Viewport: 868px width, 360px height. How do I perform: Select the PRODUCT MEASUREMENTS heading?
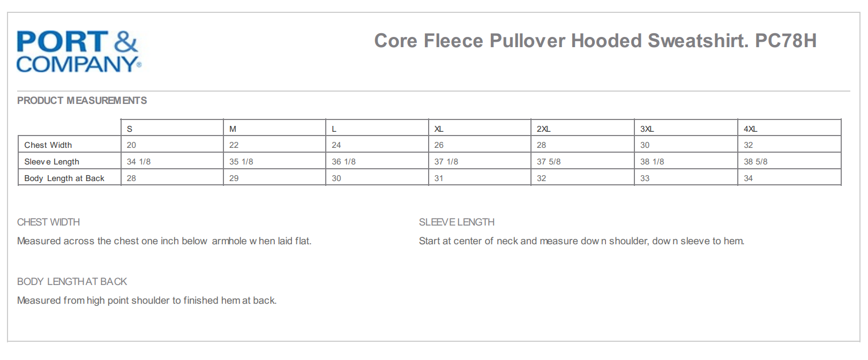82,101
